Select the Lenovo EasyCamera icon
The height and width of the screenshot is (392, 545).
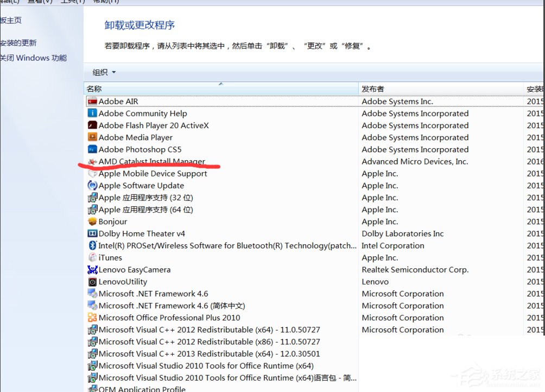pos(93,269)
